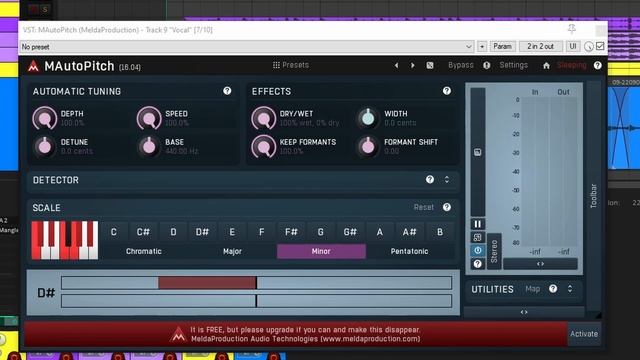Click the UI button in the VST bar
This screenshot has height=360, width=640.
[x=573, y=46]
